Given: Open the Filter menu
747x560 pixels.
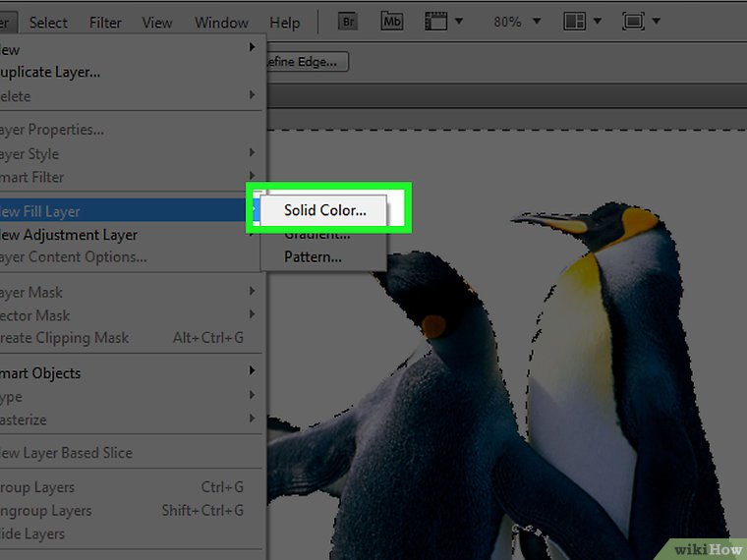Looking at the screenshot, I should coord(105,22).
